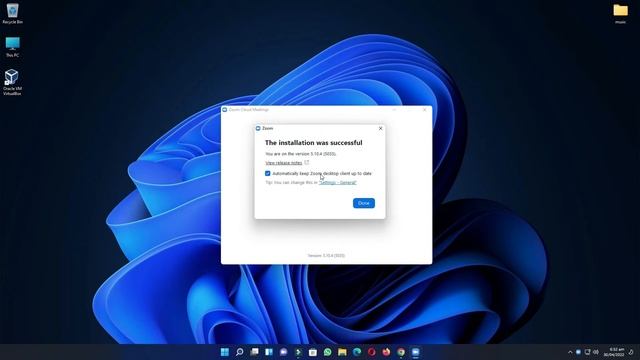The width and height of the screenshot is (640, 360).
Task: Click the 'You are on the version' text
Action: [300, 154]
